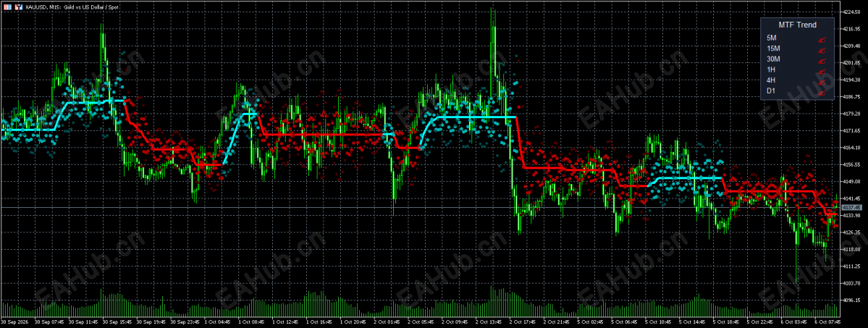The width and height of the screenshot is (868, 328).
Task: Select the 15M row label
Action: [x=773, y=49]
